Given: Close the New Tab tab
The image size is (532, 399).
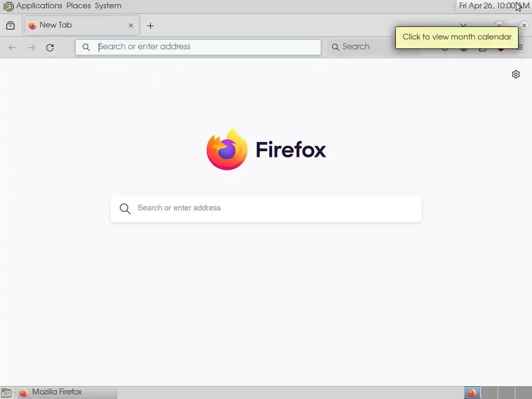Looking at the screenshot, I should click(x=130, y=25).
